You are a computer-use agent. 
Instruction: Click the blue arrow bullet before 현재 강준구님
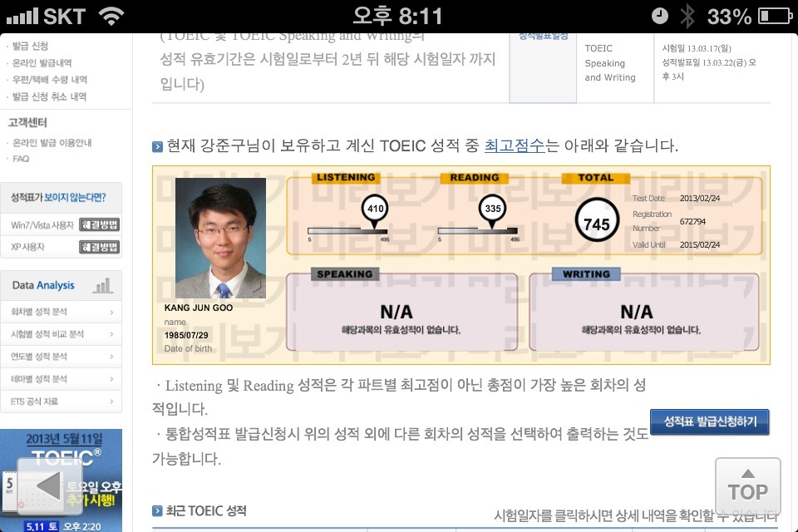pos(157,146)
